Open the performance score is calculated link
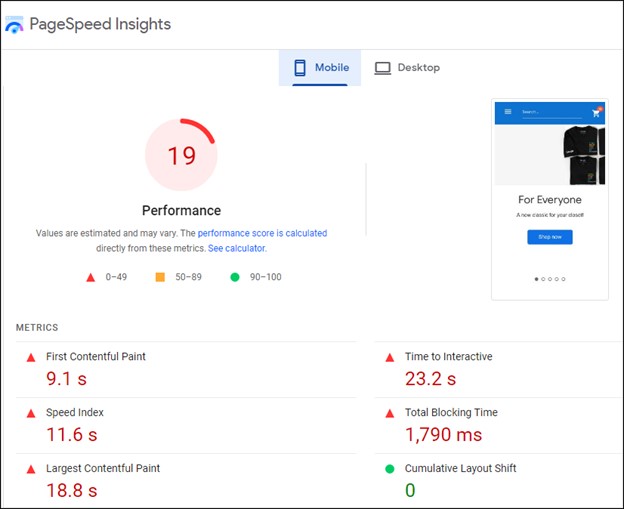Image resolution: width=624 pixels, height=509 pixels. tap(262, 233)
